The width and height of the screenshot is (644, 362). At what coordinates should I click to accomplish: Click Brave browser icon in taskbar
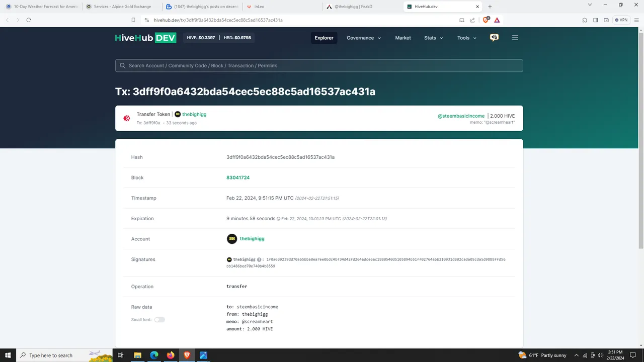tap(187, 355)
